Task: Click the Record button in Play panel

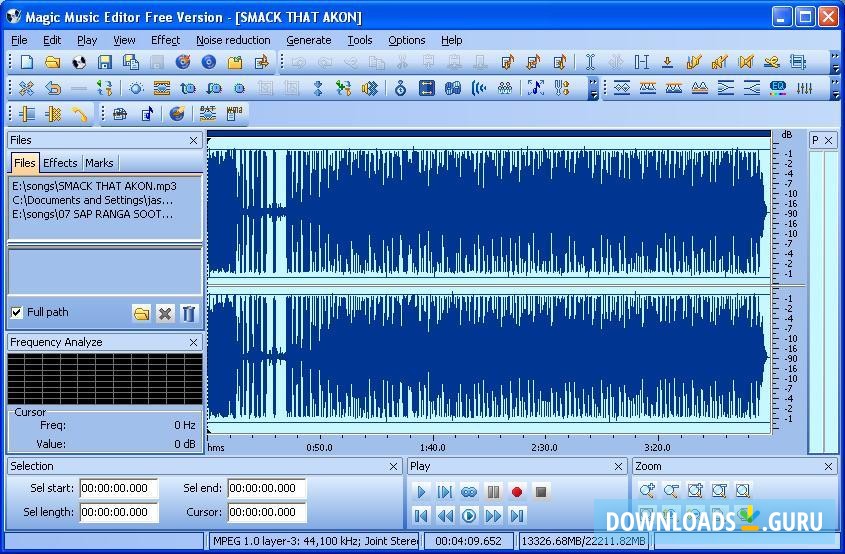Action: click(x=517, y=492)
